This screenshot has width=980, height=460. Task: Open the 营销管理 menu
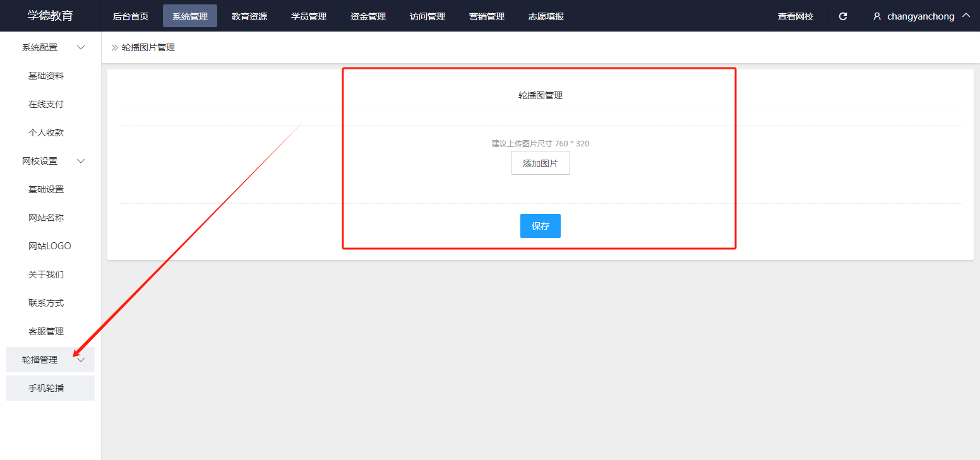(487, 16)
